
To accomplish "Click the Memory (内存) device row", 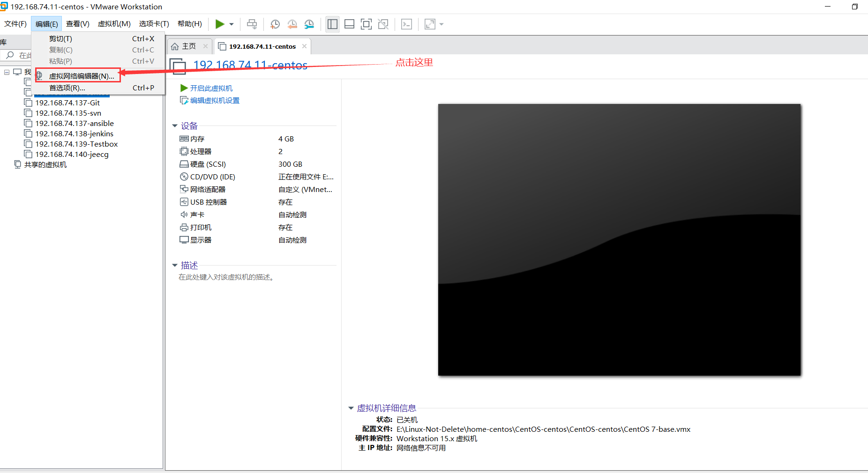I will click(x=257, y=139).
